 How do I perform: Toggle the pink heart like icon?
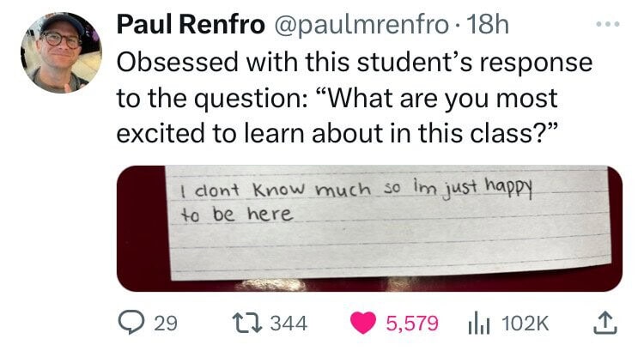tap(363, 323)
